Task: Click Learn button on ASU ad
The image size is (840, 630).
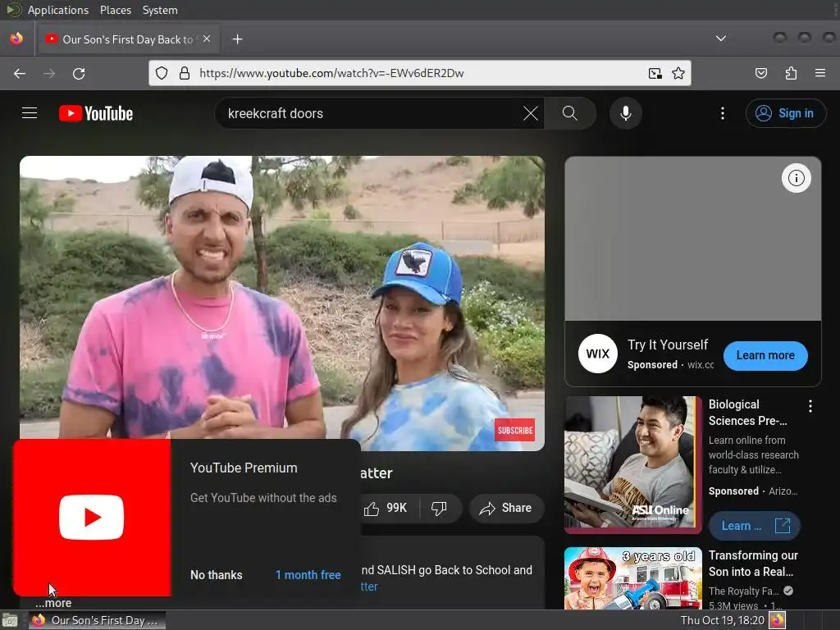Action: pos(754,526)
